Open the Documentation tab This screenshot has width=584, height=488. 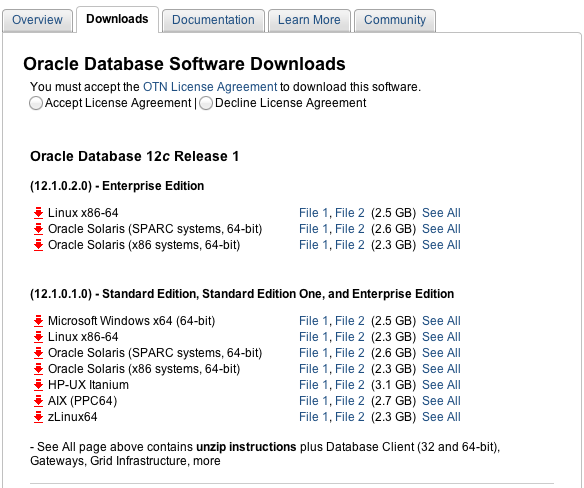pyautogui.click(x=213, y=20)
